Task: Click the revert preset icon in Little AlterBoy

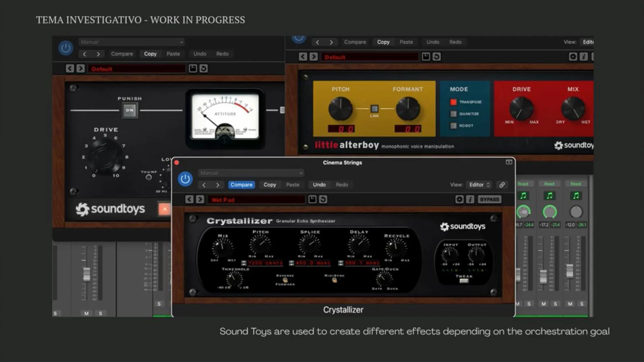Action: pos(437,57)
